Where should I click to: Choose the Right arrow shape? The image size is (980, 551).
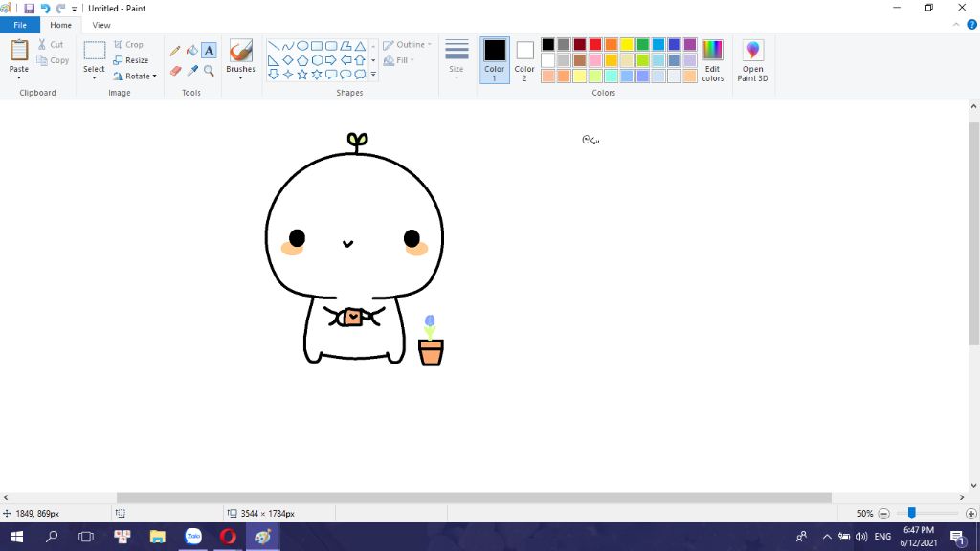tap(331, 60)
